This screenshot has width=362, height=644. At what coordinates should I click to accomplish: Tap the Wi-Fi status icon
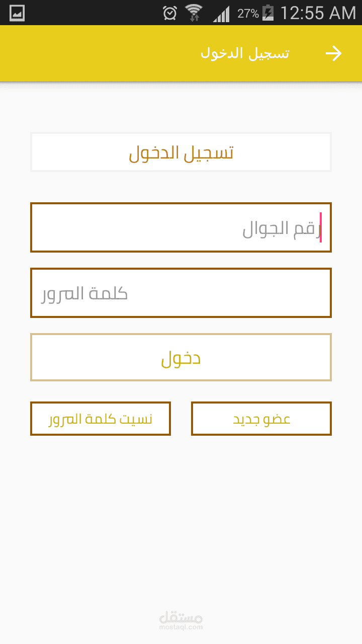tap(194, 13)
